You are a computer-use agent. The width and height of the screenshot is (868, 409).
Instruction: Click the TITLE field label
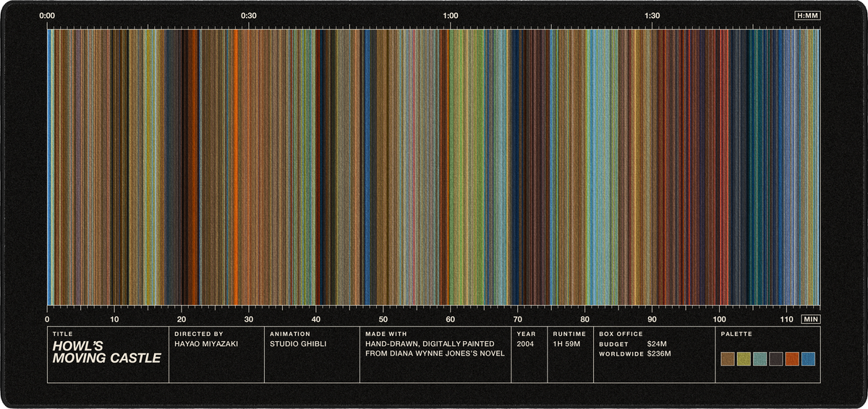tap(61, 334)
